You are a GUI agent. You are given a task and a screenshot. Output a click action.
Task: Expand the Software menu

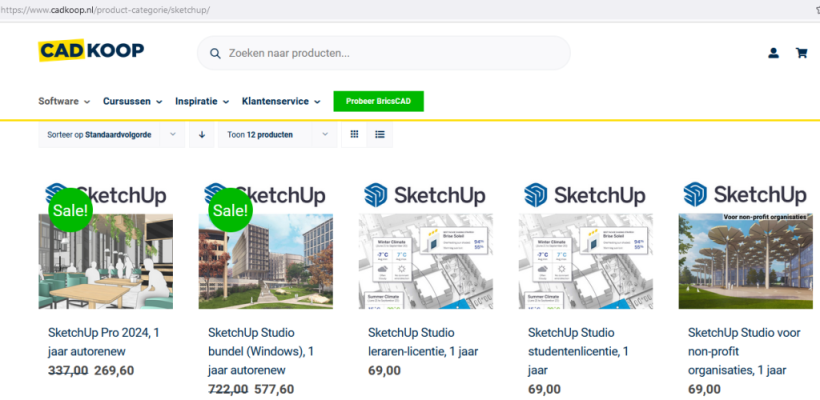pos(64,101)
